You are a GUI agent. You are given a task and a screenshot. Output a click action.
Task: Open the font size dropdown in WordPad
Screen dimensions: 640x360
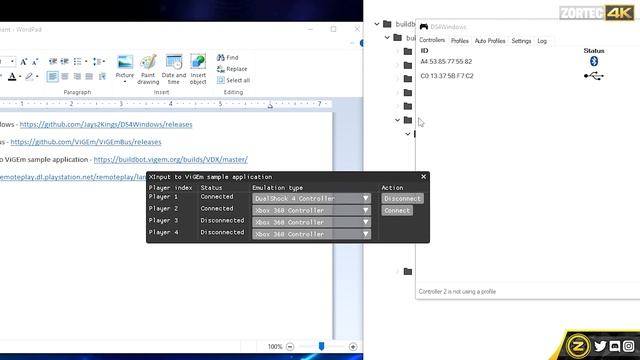[12, 62]
